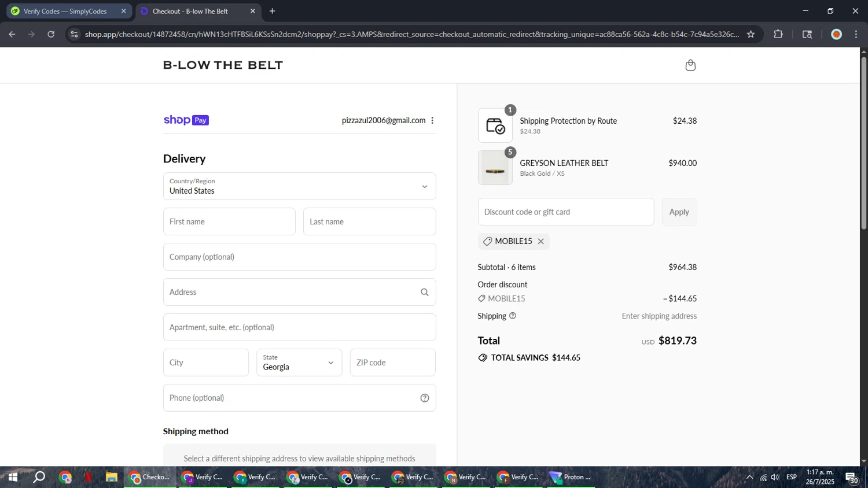Image resolution: width=868 pixels, height=488 pixels.
Task: Expand the Country/Region dropdown
Action: click(299, 186)
